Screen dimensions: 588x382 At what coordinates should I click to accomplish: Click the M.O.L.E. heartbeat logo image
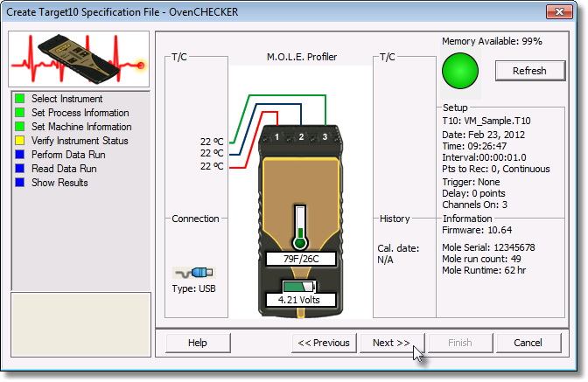coord(79,59)
